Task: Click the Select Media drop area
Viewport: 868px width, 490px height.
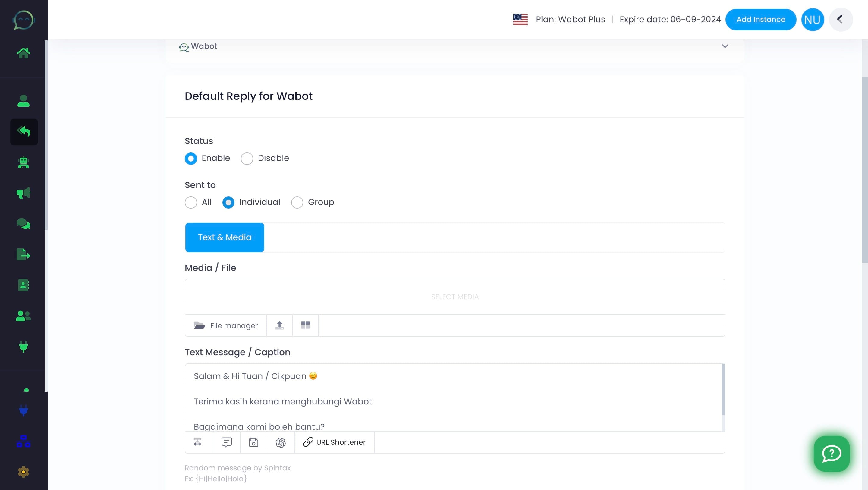Action: (x=454, y=297)
